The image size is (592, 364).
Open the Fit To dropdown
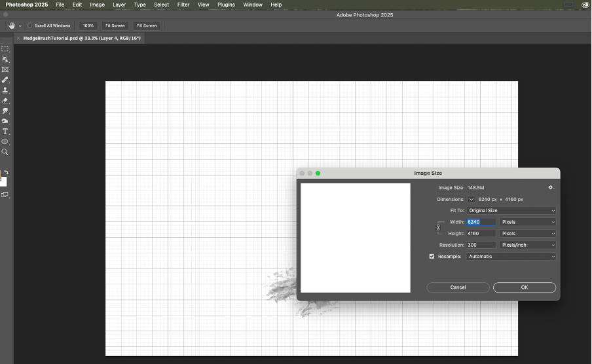[x=511, y=211]
